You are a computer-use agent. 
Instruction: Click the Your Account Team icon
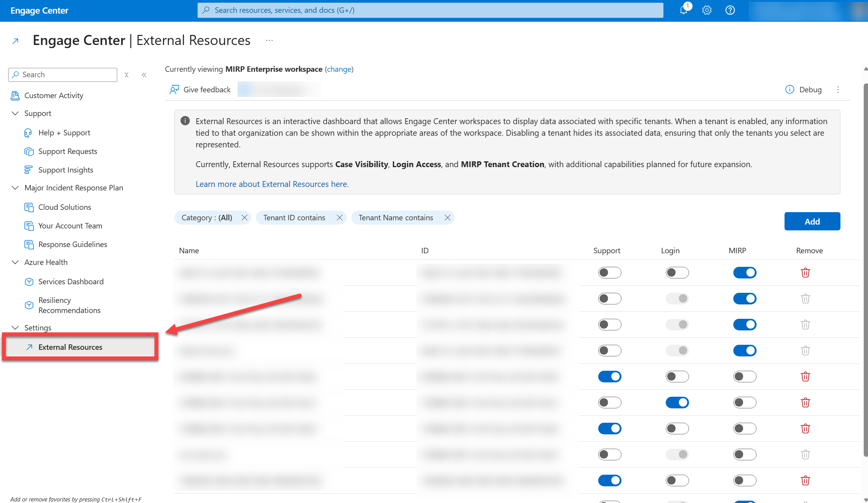point(29,226)
